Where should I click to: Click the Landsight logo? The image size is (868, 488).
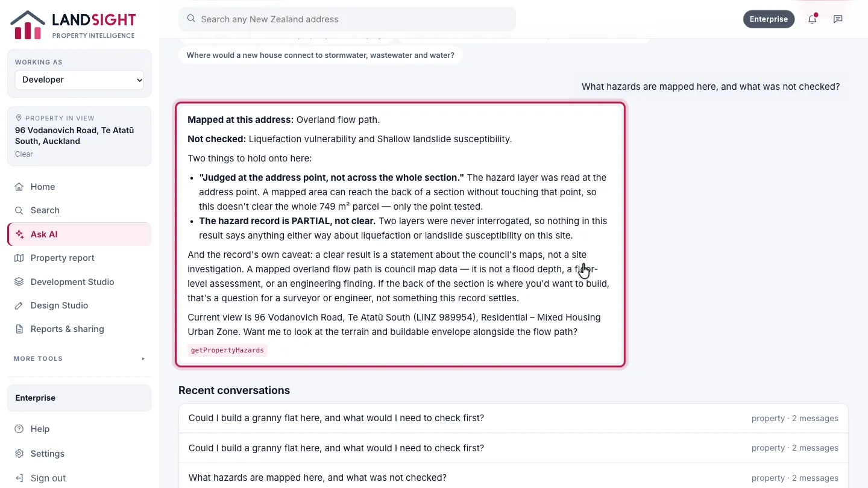[73, 25]
